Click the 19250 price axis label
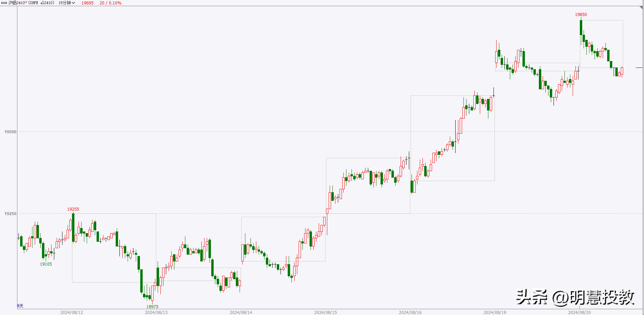Image resolution: width=644 pixels, height=315 pixels. click(10, 214)
